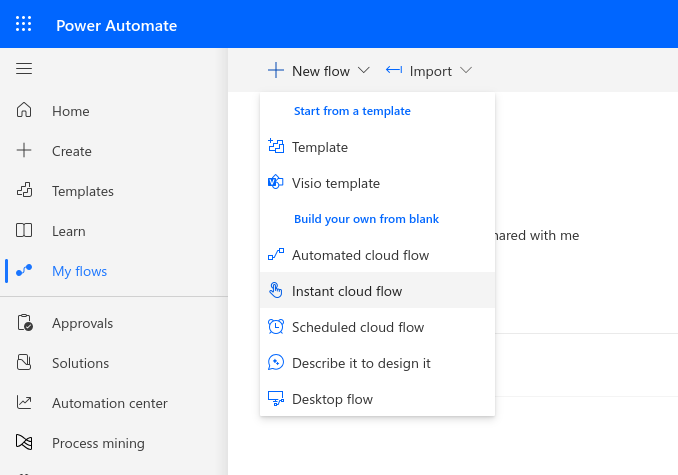Open Templates page from sidebar
This screenshot has height=475, width=678.
coord(83,191)
